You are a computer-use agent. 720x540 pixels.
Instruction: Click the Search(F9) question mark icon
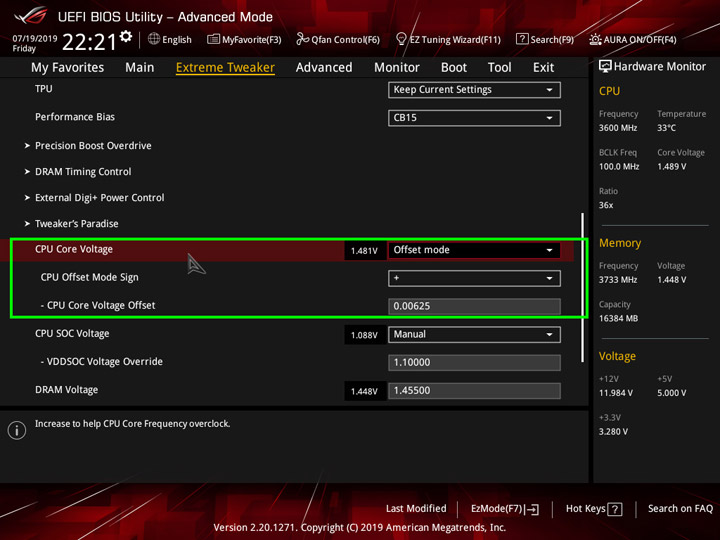click(x=522, y=39)
